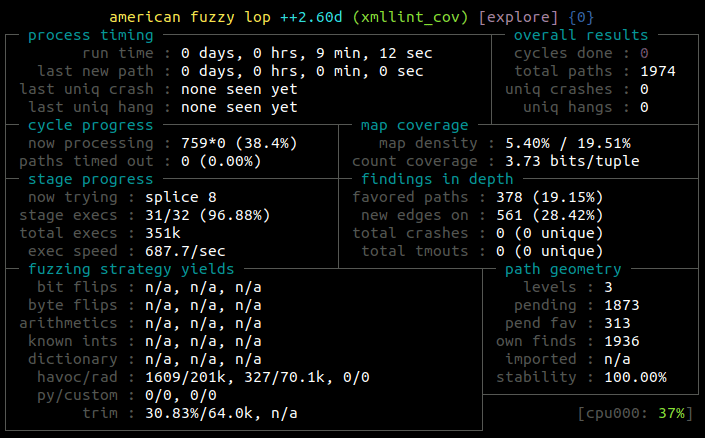Click the 'map coverage' section header

pos(415,125)
